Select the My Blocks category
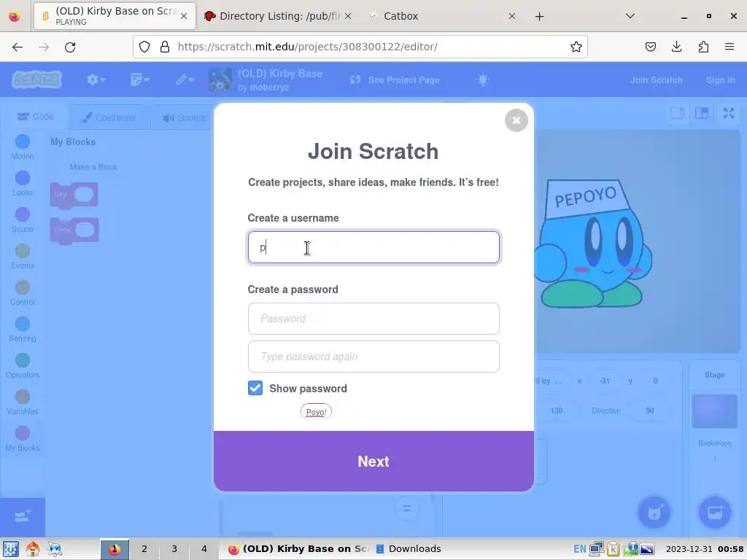Viewport: 747px width, 560px height. pyautogui.click(x=23, y=438)
